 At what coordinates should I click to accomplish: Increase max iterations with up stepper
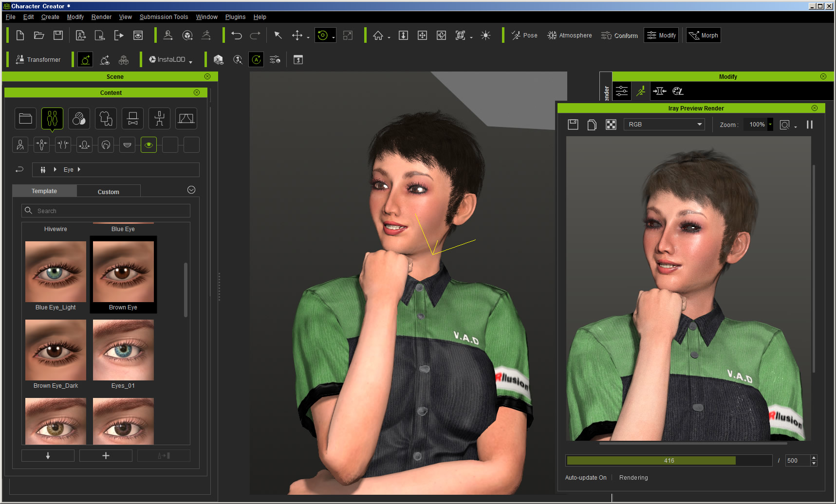814,457
